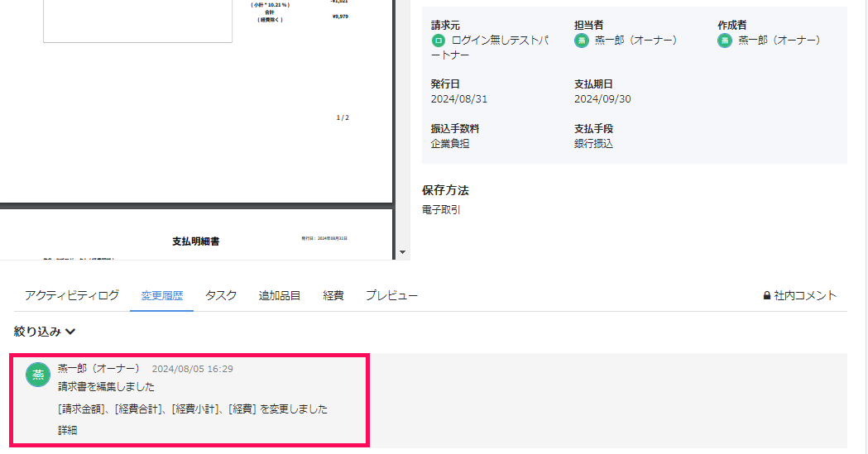Click the timestamp 2024/08/05 16:29
This screenshot has height=454, width=868.
click(x=193, y=369)
